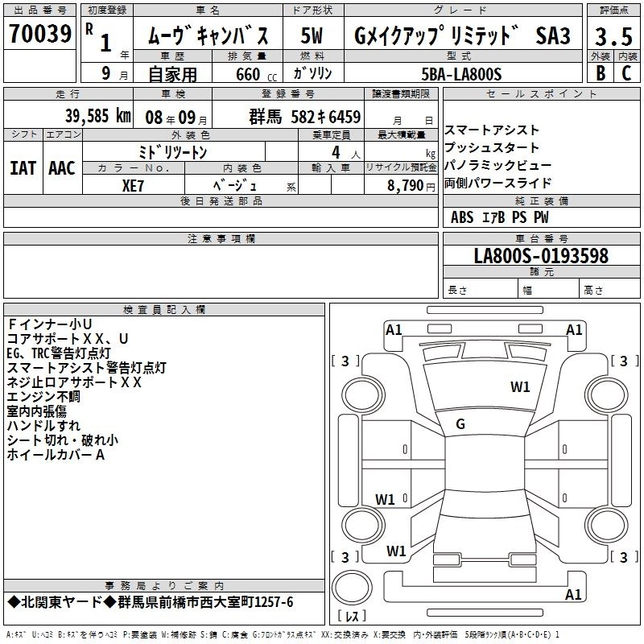The height and width of the screenshot is (644, 644).
Task: Select shift type IAT
Action: point(23,168)
